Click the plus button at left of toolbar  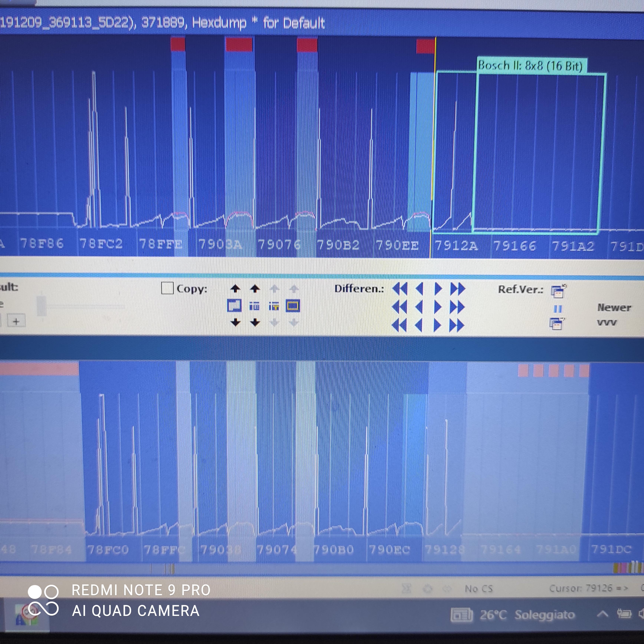click(x=16, y=321)
